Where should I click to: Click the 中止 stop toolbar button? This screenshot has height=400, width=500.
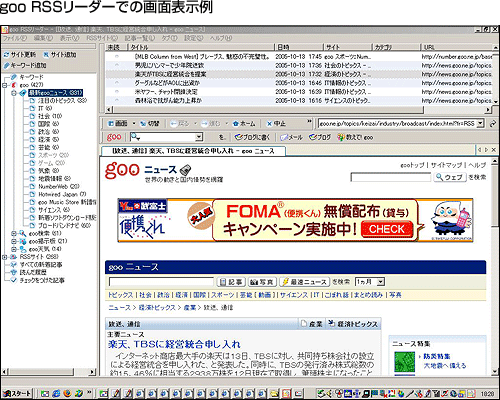(276, 124)
